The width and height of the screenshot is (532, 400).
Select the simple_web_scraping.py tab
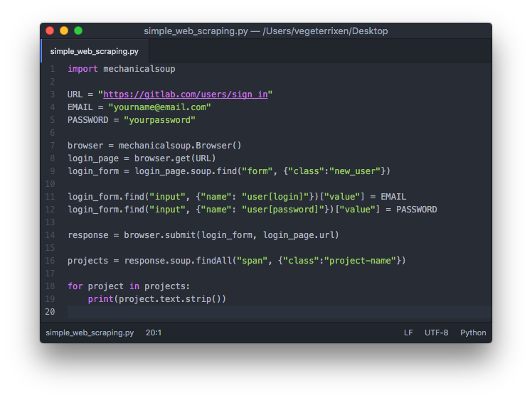coord(95,51)
